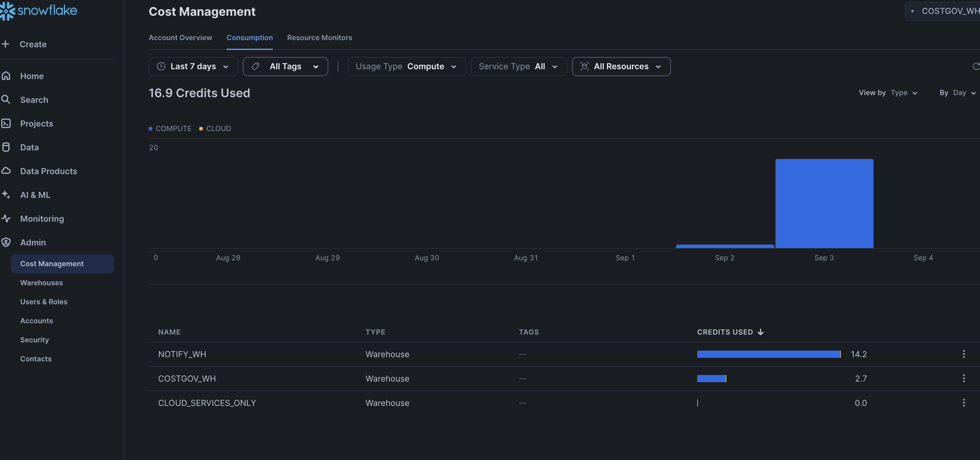This screenshot has height=460, width=980.
Task: Click the refresh icon near the filters
Action: (x=976, y=67)
